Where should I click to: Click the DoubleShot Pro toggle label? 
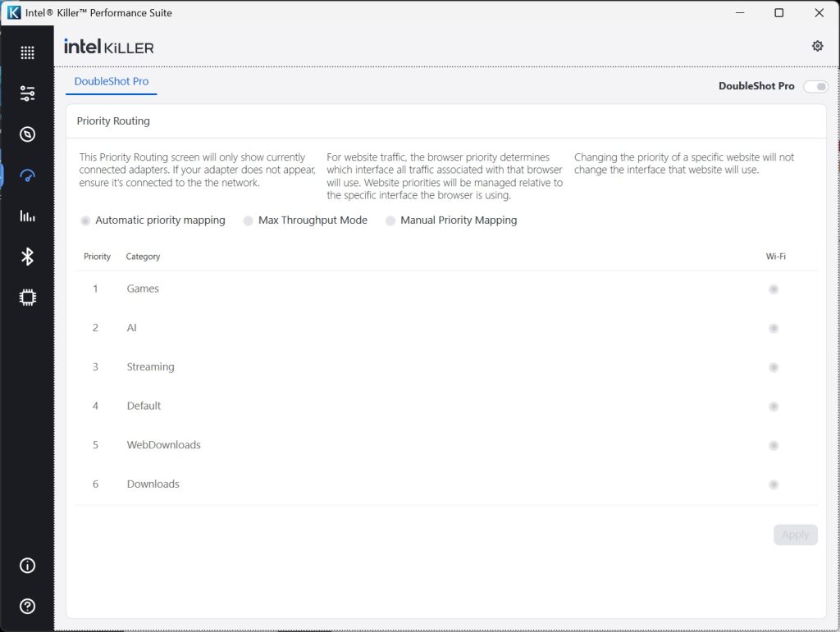tap(756, 85)
